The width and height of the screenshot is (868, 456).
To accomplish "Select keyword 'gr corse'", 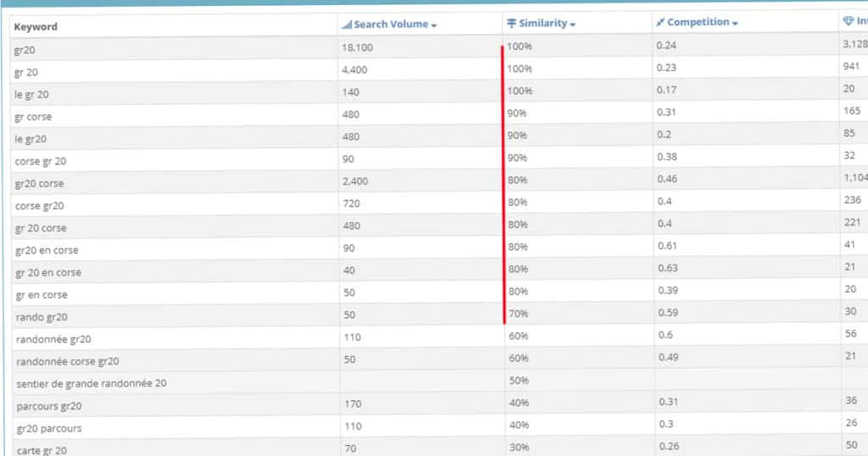I will (33, 117).
